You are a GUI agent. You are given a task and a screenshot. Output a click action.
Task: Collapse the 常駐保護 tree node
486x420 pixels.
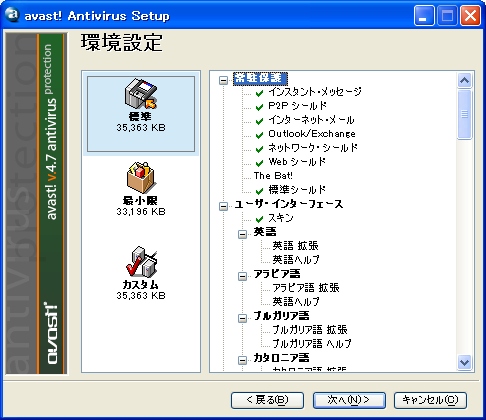click(223, 80)
